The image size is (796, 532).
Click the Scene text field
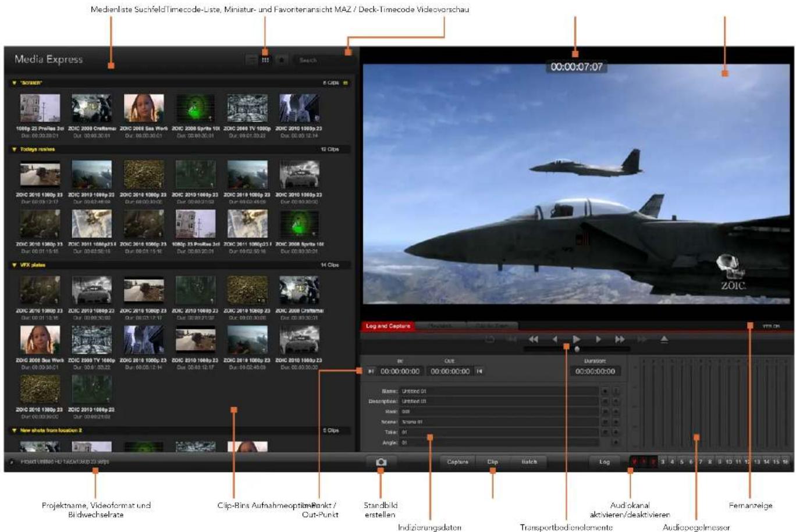tap(500, 422)
